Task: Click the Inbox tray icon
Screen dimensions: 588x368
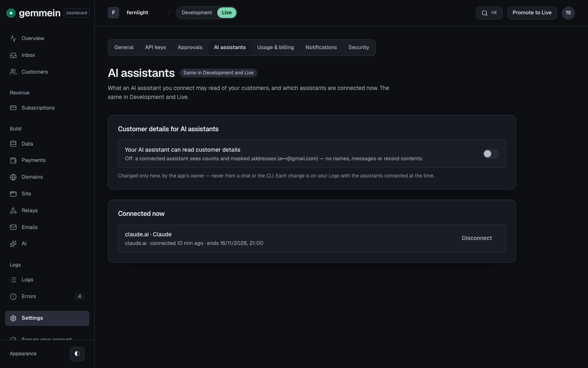Action: [13, 55]
